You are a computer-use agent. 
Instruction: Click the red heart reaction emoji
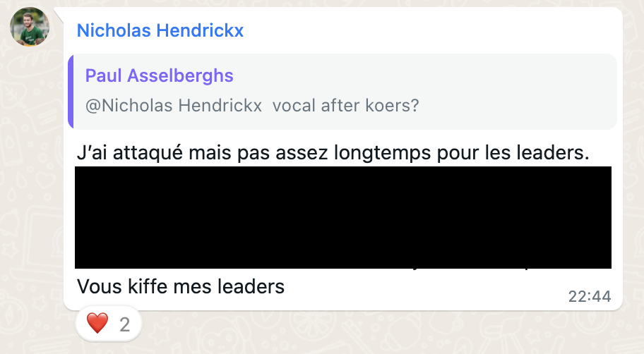tap(97, 323)
